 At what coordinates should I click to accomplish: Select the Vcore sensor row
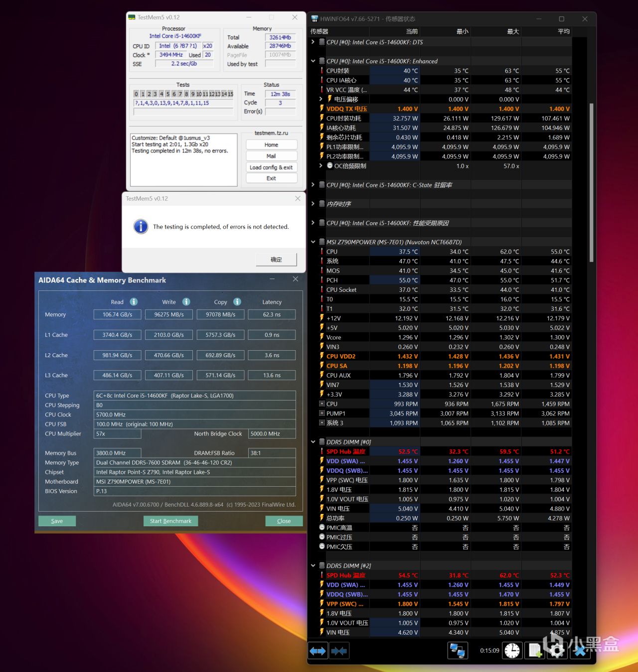tap(445, 337)
